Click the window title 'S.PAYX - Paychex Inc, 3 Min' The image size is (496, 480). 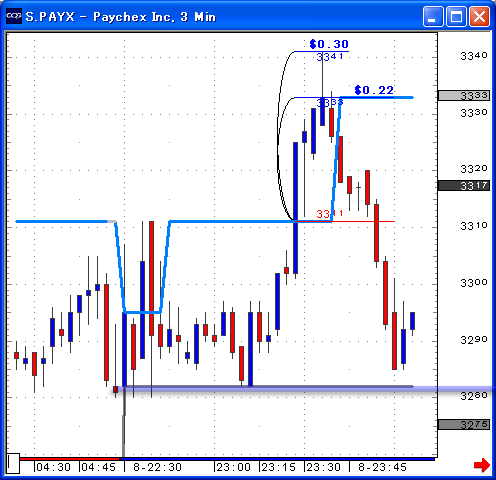[121, 17]
